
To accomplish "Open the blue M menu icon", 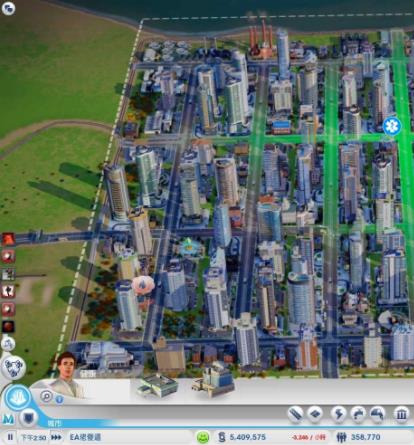I will click(8, 419).
